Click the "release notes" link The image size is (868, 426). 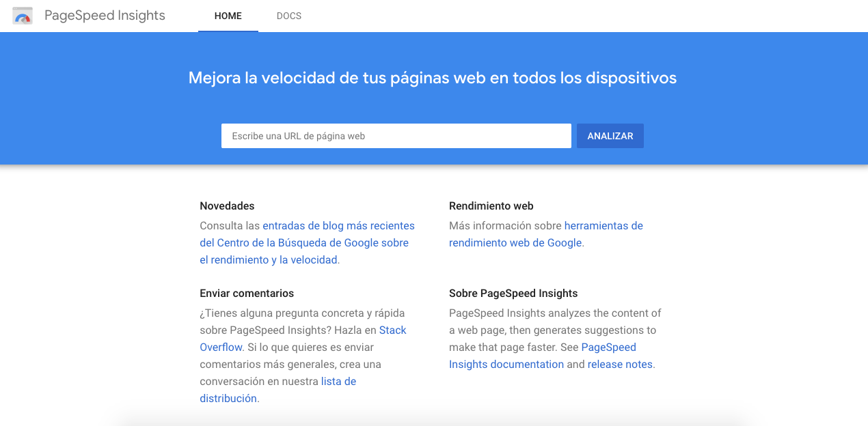point(619,364)
